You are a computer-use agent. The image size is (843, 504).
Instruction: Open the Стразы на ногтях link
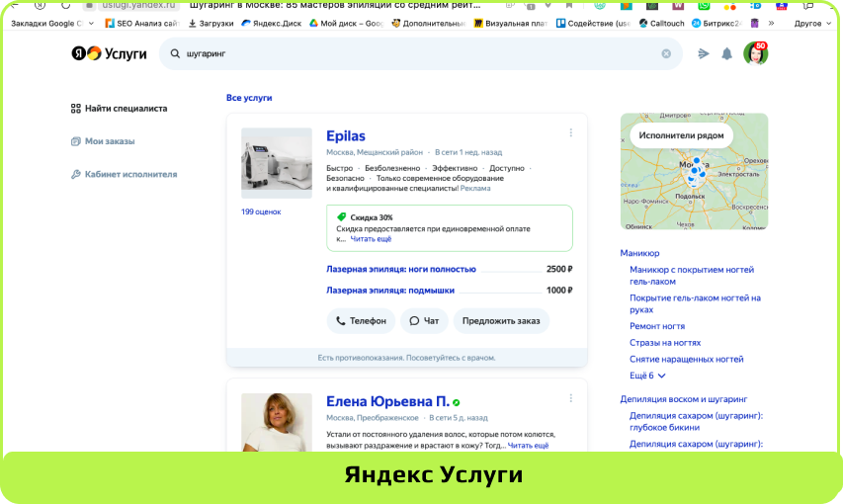(x=665, y=343)
